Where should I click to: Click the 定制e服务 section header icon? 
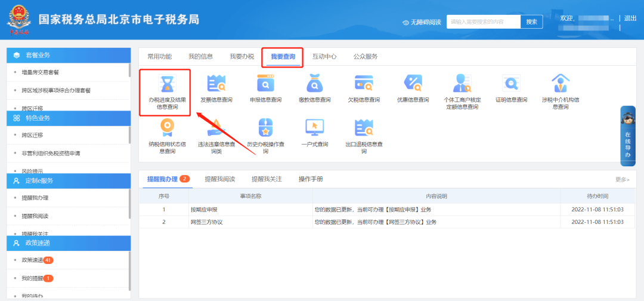17,180
